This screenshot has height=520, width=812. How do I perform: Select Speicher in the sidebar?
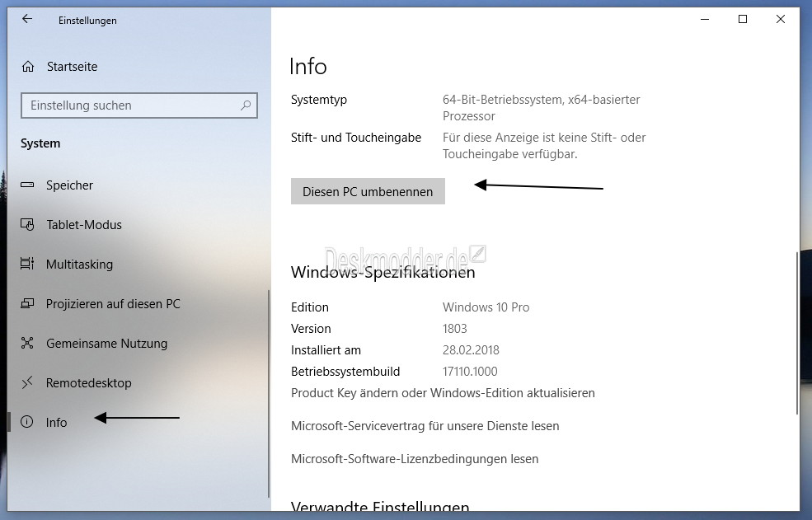pos(69,185)
